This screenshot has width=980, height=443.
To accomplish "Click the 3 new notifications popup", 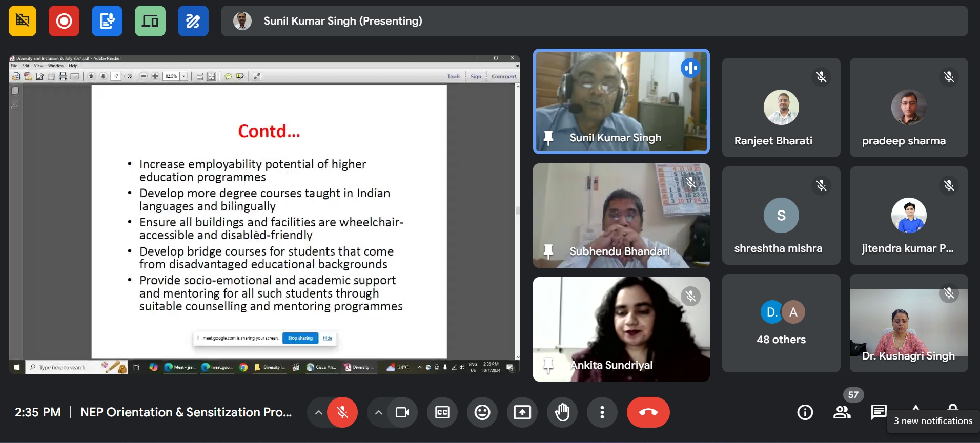I will tap(933, 421).
